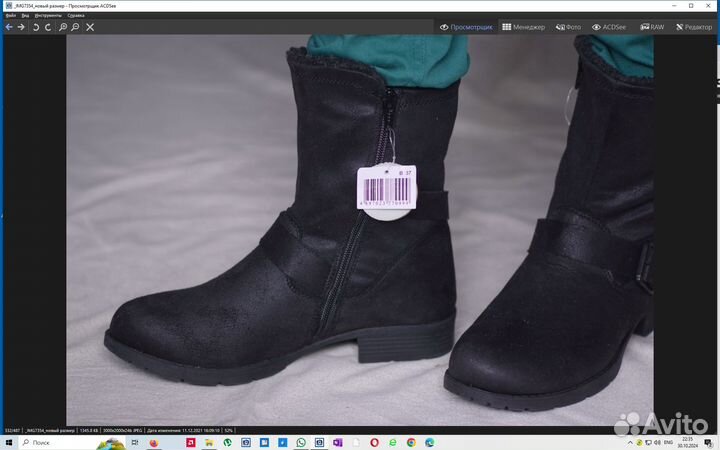Click the X delete icon in toolbar
Screen dimensions: 720x450
click(90, 27)
